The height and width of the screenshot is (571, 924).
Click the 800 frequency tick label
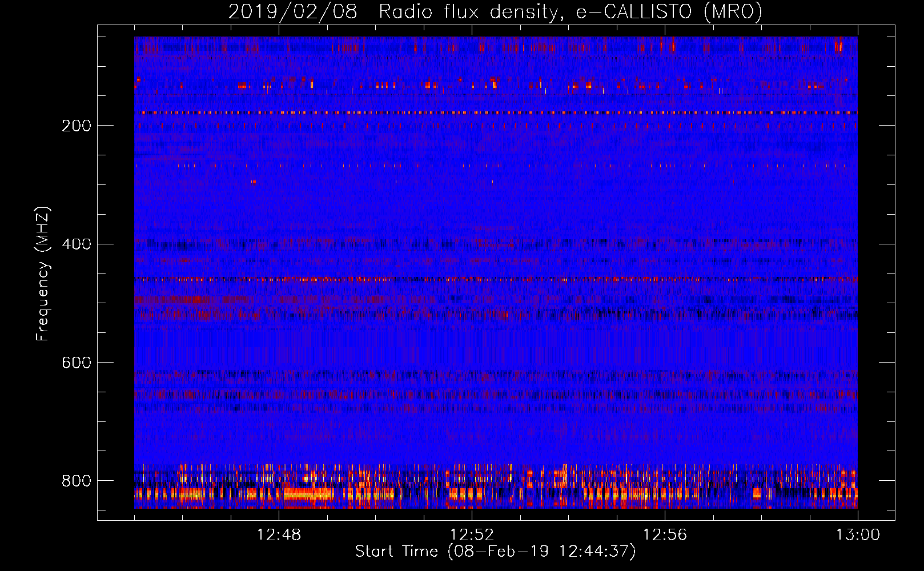point(77,481)
